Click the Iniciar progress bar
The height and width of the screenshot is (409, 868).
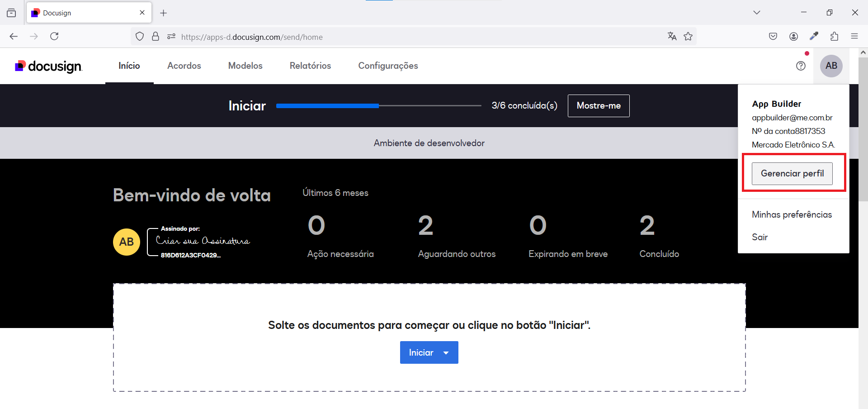tap(378, 106)
